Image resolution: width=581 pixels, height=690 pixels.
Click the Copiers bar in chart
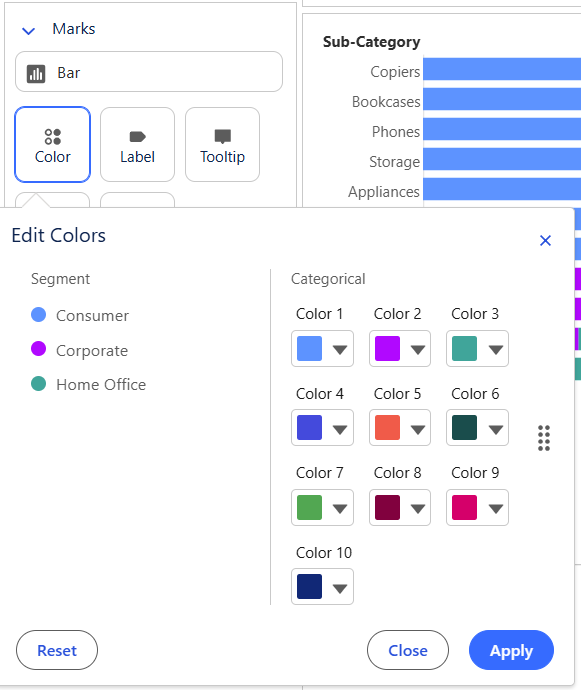pyautogui.click(x=502, y=69)
